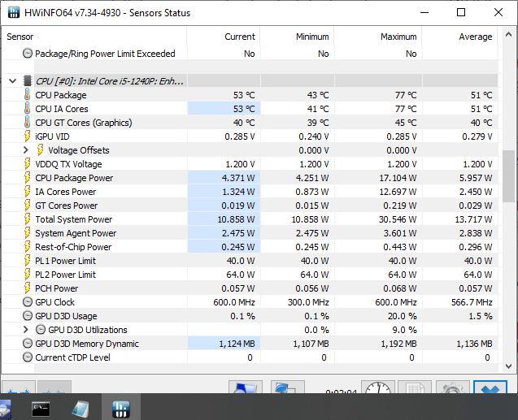Click the circle icon beside GPU D3D Usage
The image size is (518, 420).
point(28,316)
